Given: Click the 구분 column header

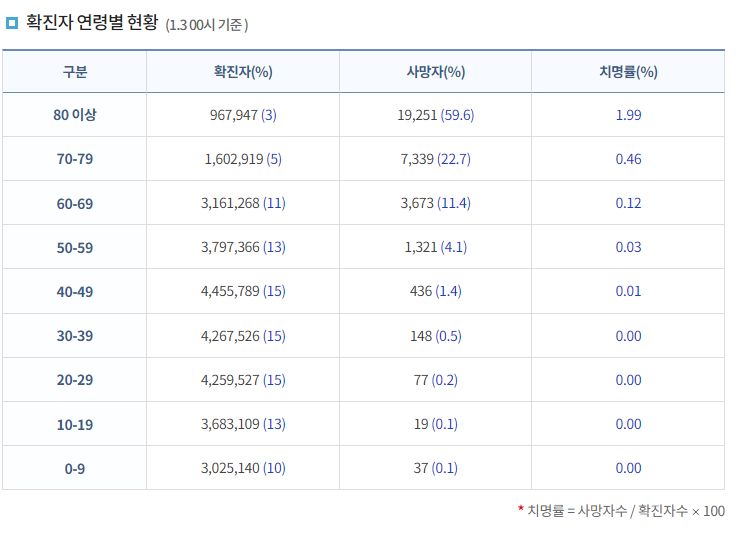Looking at the screenshot, I should tap(75, 71).
